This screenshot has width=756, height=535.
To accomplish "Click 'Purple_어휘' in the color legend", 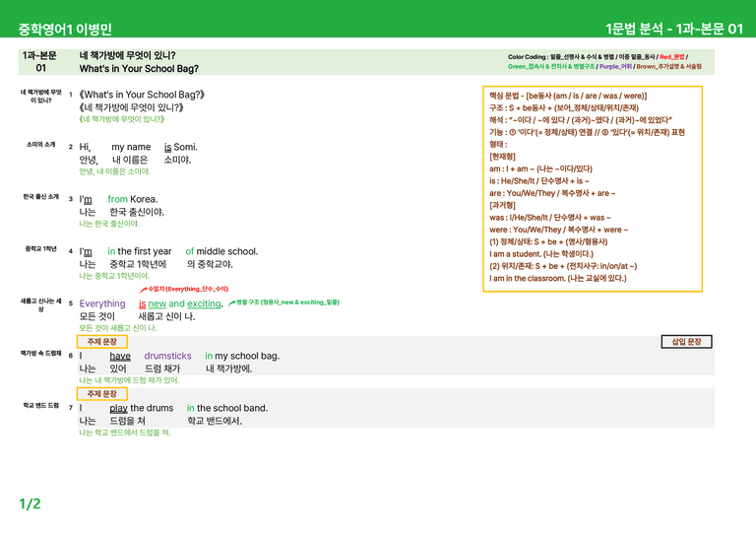I will point(614,67).
